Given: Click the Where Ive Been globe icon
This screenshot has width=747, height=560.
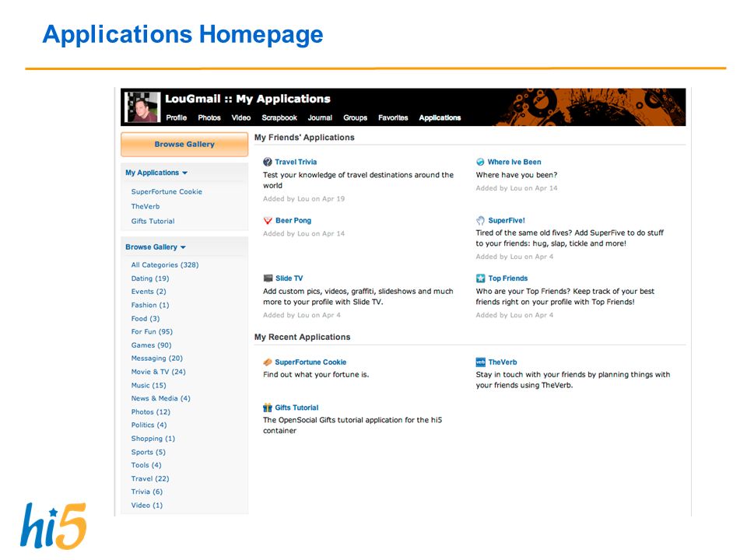Looking at the screenshot, I should pyautogui.click(x=480, y=162).
